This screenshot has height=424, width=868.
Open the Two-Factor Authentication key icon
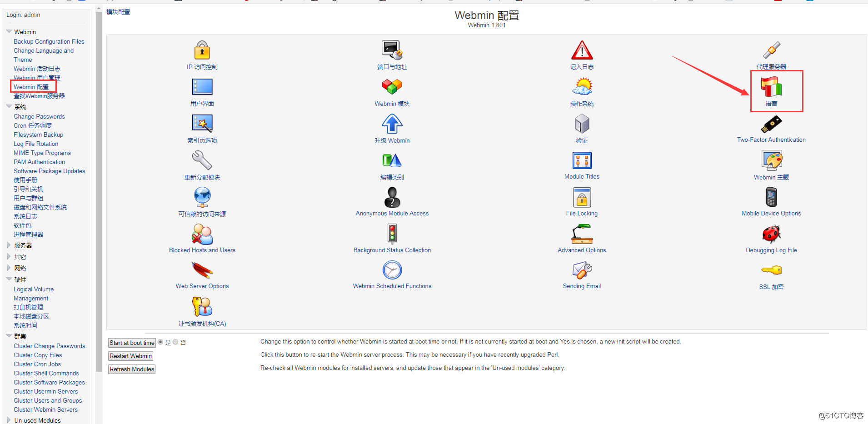[x=771, y=124]
